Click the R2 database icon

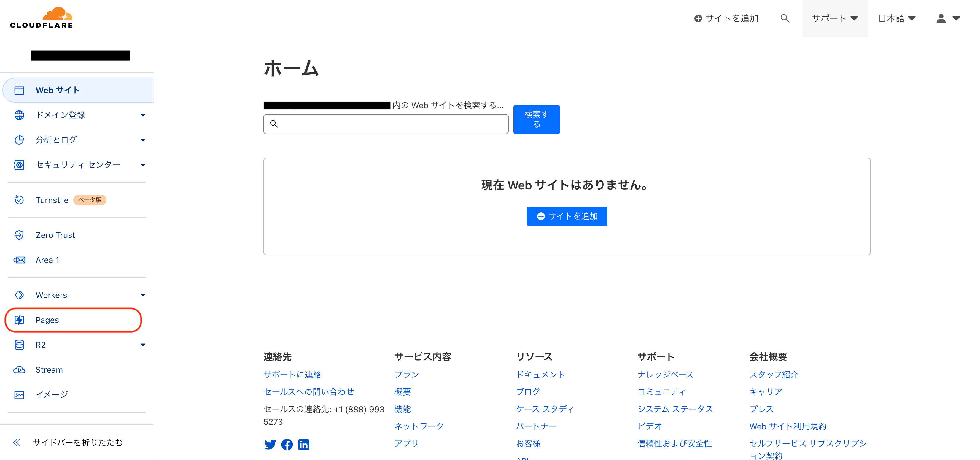[19, 345]
